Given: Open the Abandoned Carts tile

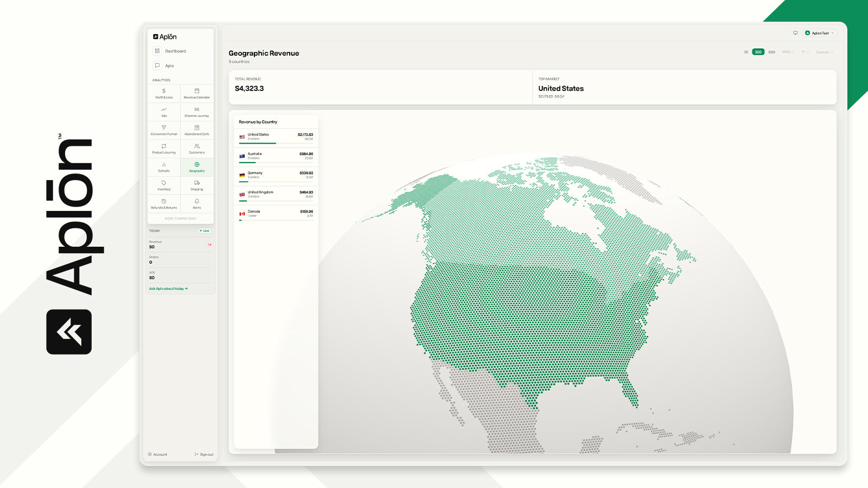Looking at the screenshot, I should [197, 130].
